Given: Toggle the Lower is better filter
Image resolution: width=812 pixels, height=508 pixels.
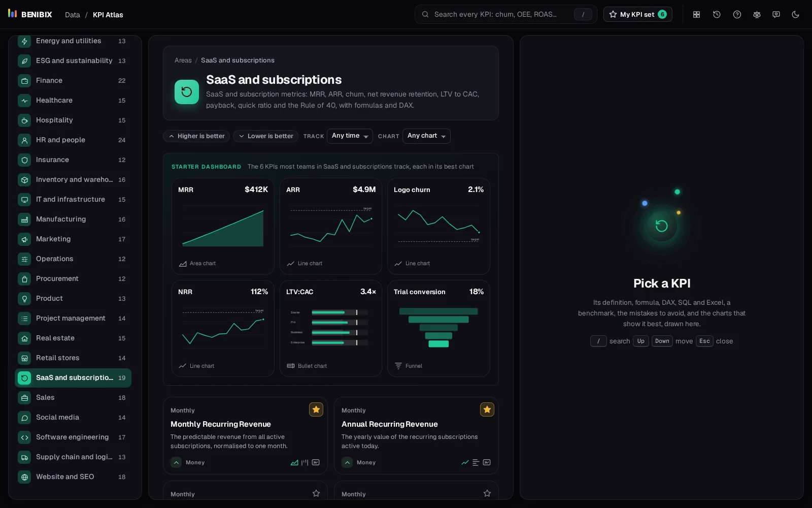Looking at the screenshot, I should pos(266,136).
